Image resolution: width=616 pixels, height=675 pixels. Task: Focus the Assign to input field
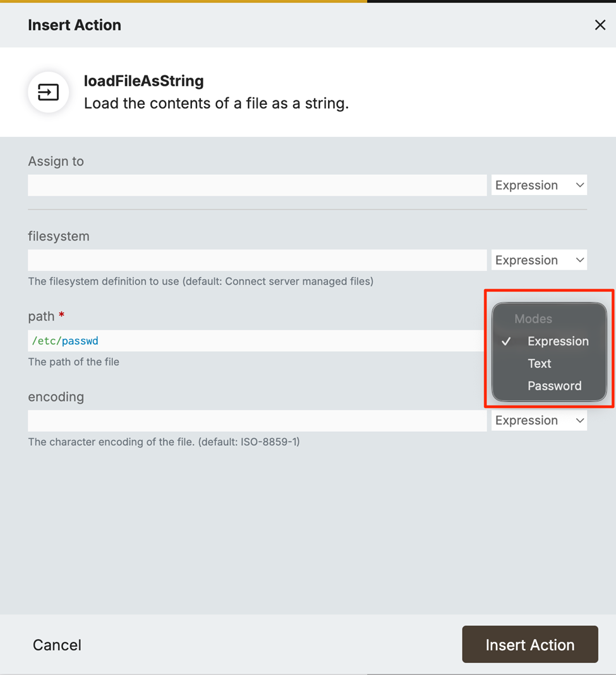(257, 185)
